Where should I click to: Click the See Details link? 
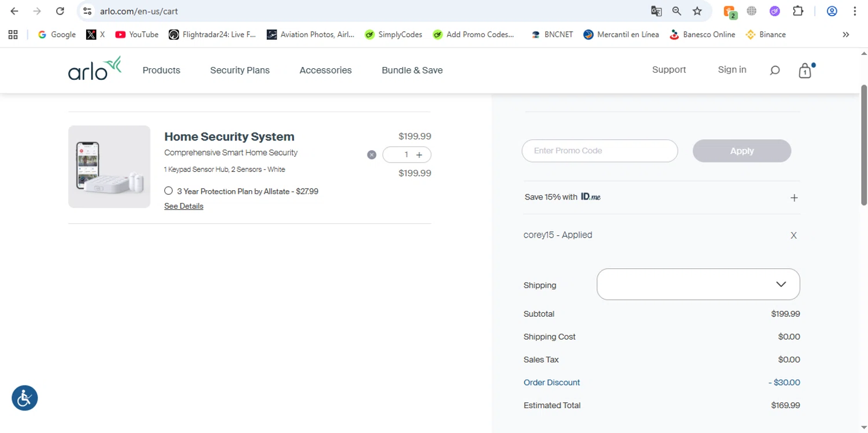183,206
